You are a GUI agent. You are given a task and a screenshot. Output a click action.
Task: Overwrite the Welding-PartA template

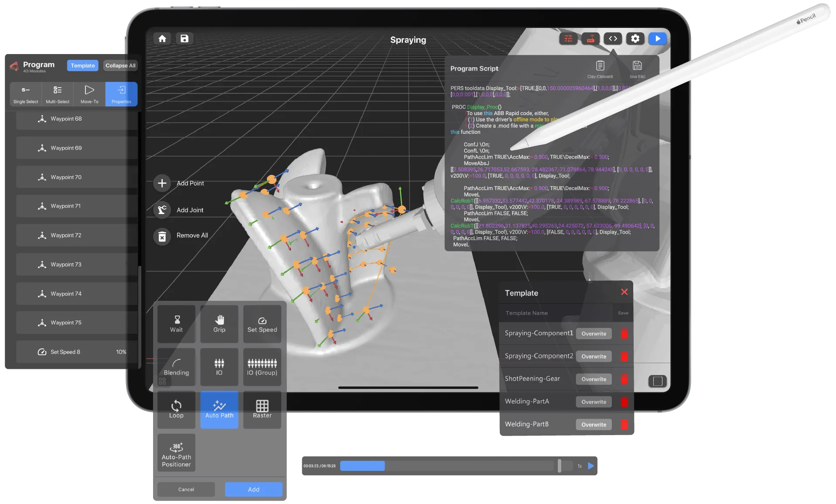point(594,402)
